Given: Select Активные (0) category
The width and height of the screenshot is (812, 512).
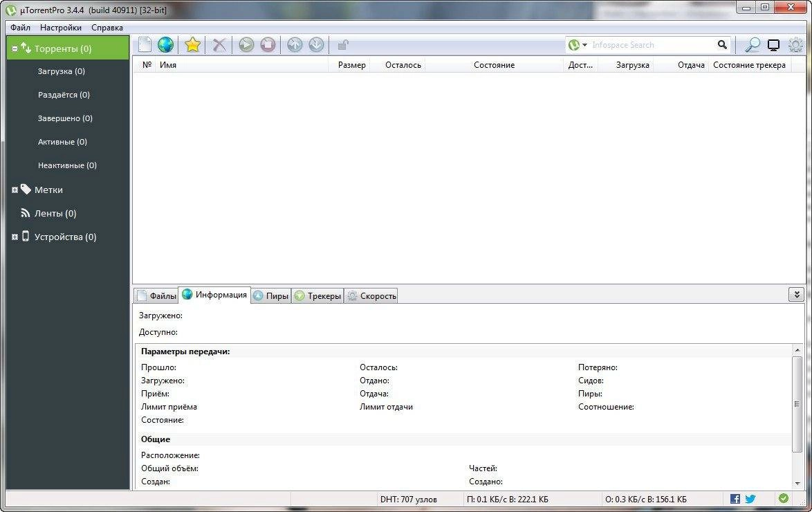Looking at the screenshot, I should [x=62, y=141].
